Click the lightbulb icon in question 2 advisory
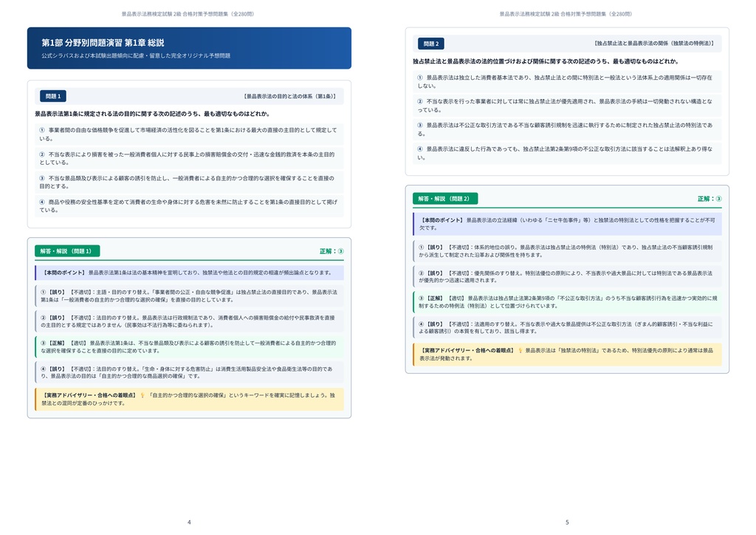The height and width of the screenshot is (535, 756). tap(520, 350)
